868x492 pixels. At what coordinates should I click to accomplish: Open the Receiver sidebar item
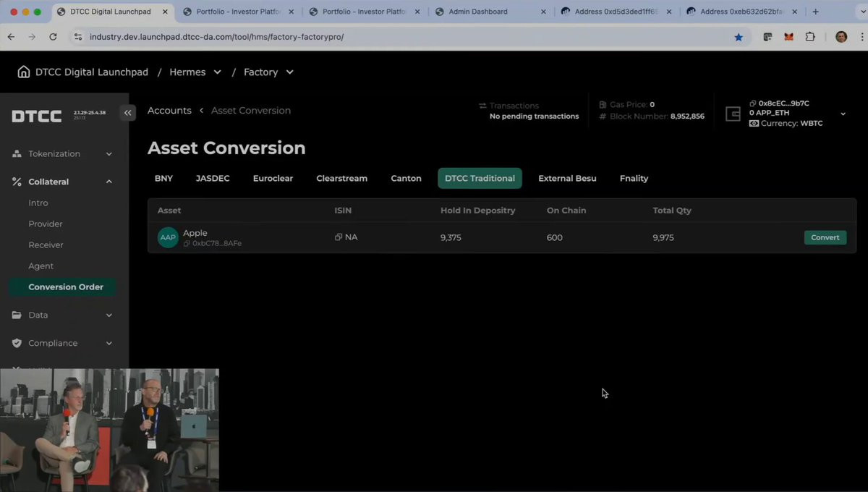46,245
